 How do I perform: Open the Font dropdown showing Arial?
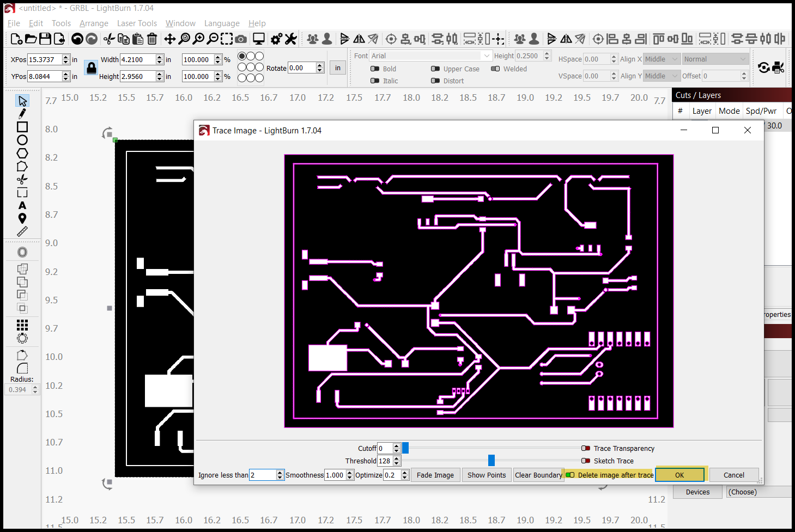coord(430,56)
